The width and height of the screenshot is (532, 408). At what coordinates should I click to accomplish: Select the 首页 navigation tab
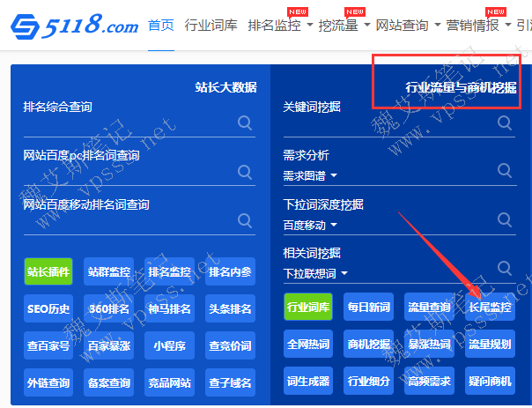(160, 26)
